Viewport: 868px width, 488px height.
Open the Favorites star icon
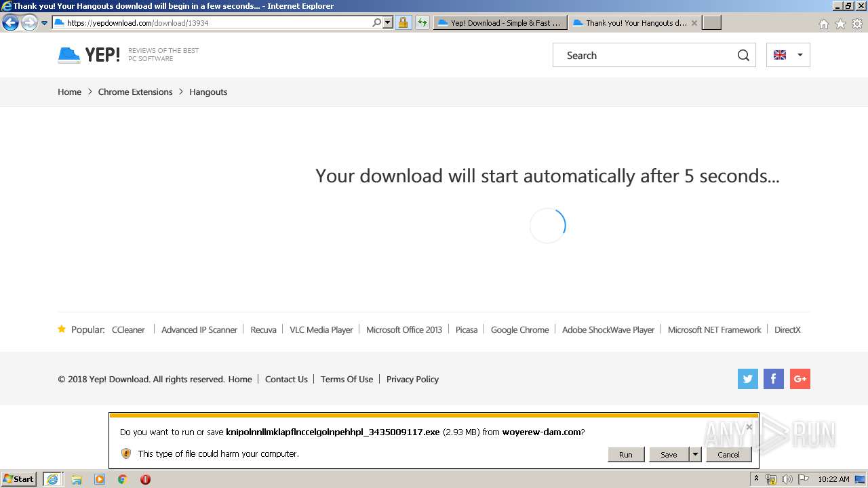point(840,24)
